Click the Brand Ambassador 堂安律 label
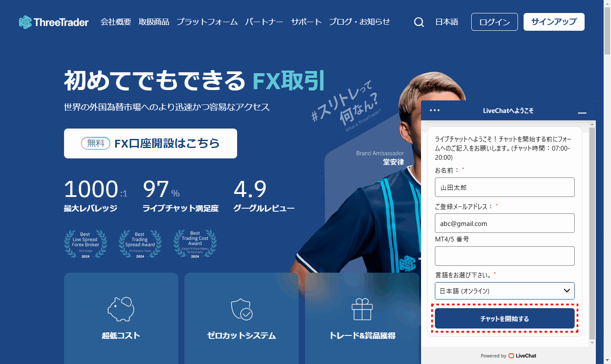Screen dimensions: 611x364 pos(380,158)
